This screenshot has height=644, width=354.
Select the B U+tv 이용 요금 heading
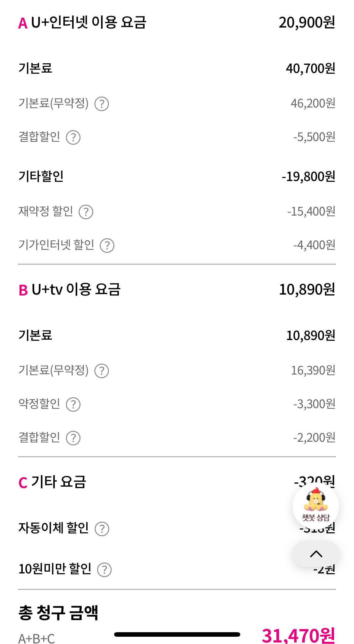click(x=70, y=289)
